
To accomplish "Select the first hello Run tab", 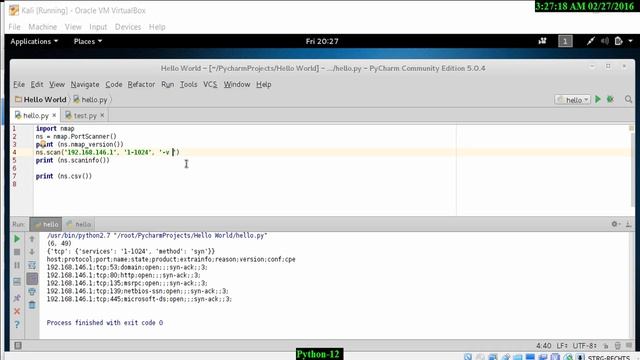I will (46, 224).
